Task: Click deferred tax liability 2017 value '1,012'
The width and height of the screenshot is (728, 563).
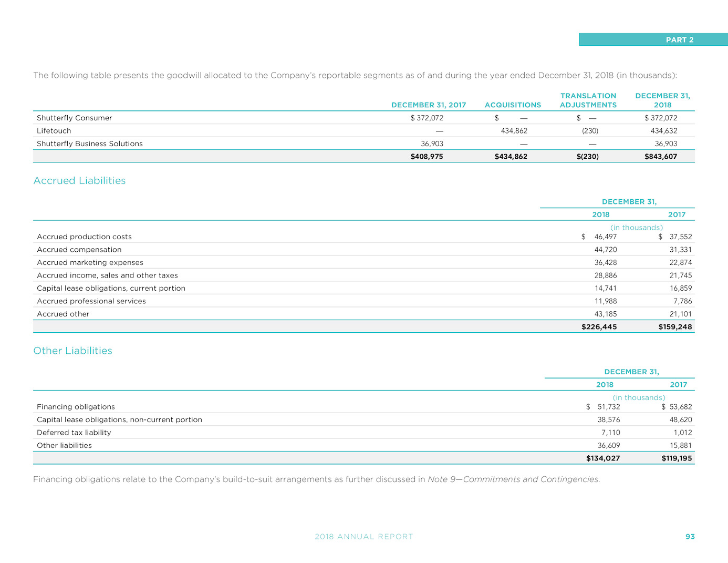Action: click(683, 433)
